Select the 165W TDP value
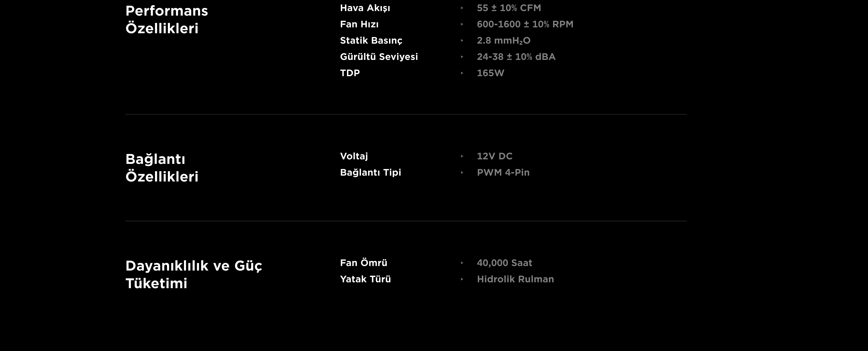This screenshot has width=868, height=351. (x=490, y=73)
